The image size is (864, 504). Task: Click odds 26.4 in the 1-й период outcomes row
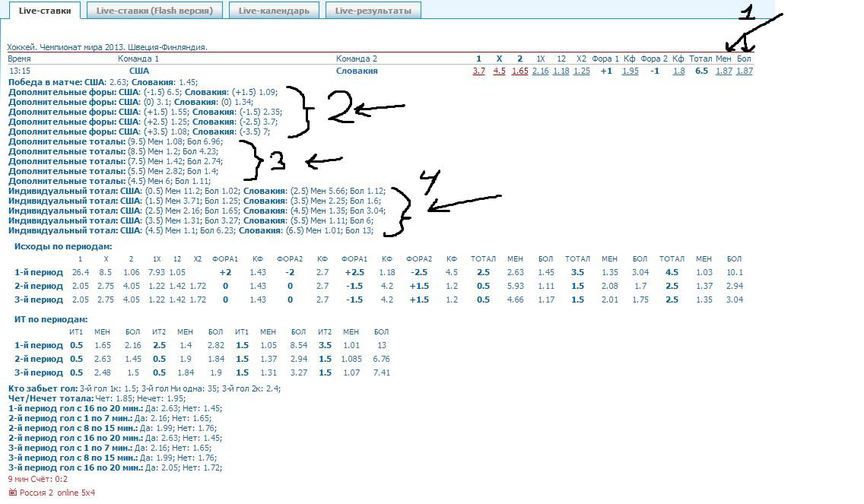(x=81, y=272)
